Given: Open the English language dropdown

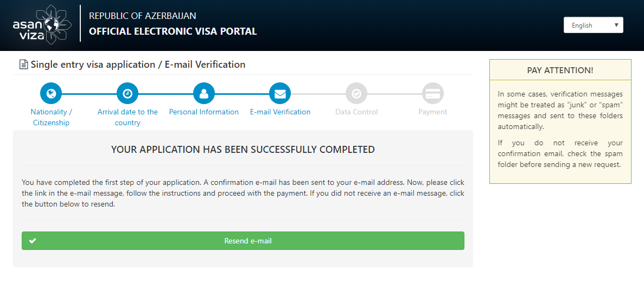Looking at the screenshot, I should click(594, 25).
